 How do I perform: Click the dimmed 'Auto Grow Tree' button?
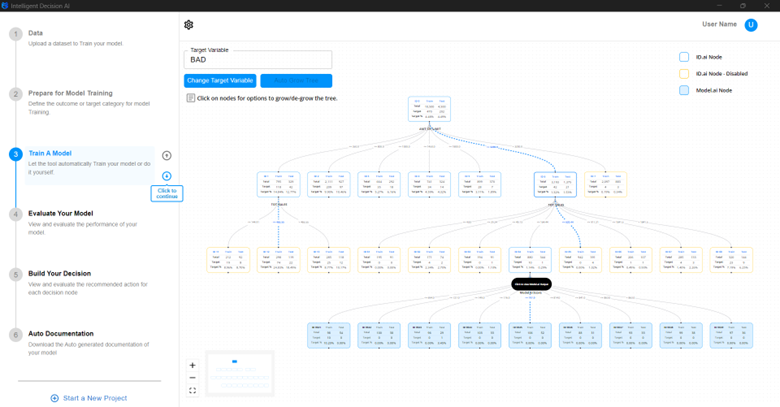[296, 81]
